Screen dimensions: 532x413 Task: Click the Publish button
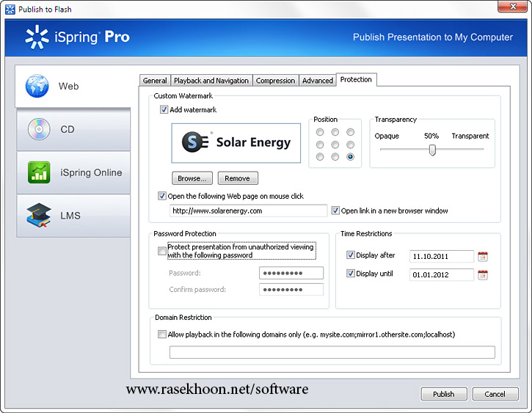[x=443, y=394]
